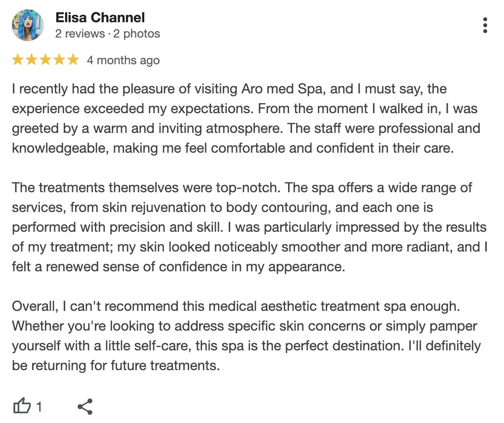Click the fourth gold rating star

[x=59, y=60]
